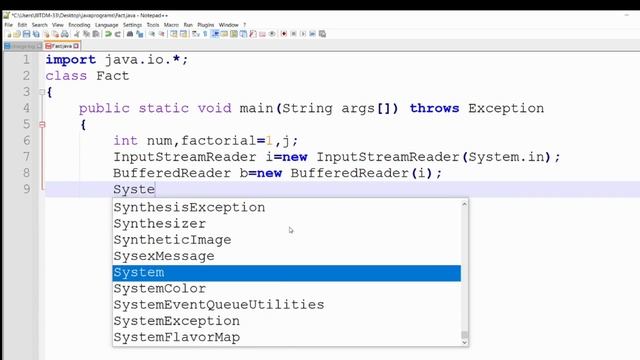Toggle Show All Characters toolbar button

205,34
